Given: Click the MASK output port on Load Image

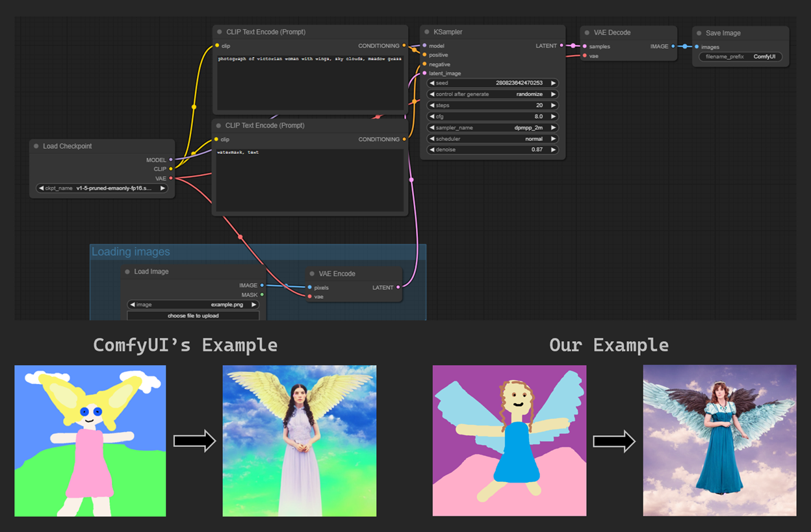Looking at the screenshot, I should click(262, 295).
